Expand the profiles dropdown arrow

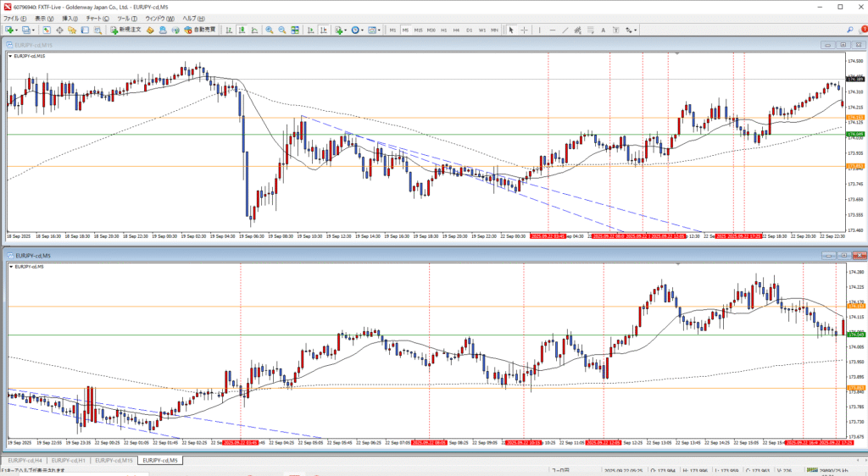33,30
